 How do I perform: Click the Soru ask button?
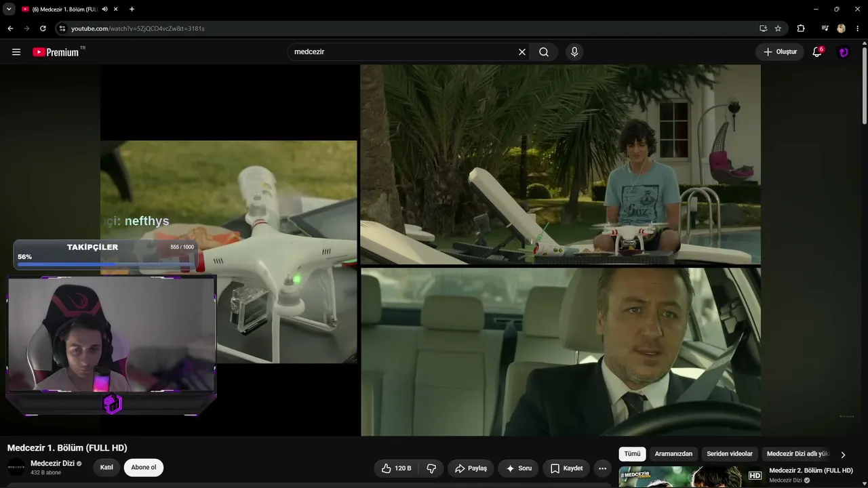click(519, 468)
